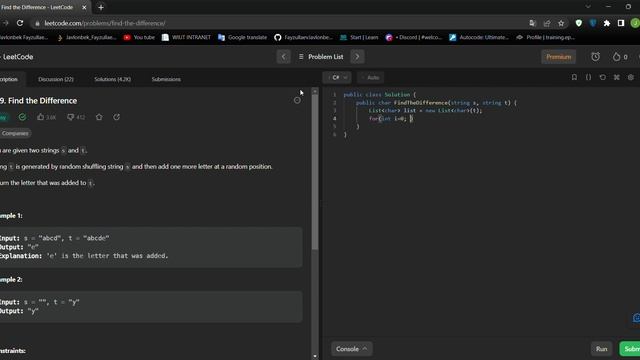This screenshot has width=640, height=360.
Task: Click the Premium button
Action: click(558, 57)
